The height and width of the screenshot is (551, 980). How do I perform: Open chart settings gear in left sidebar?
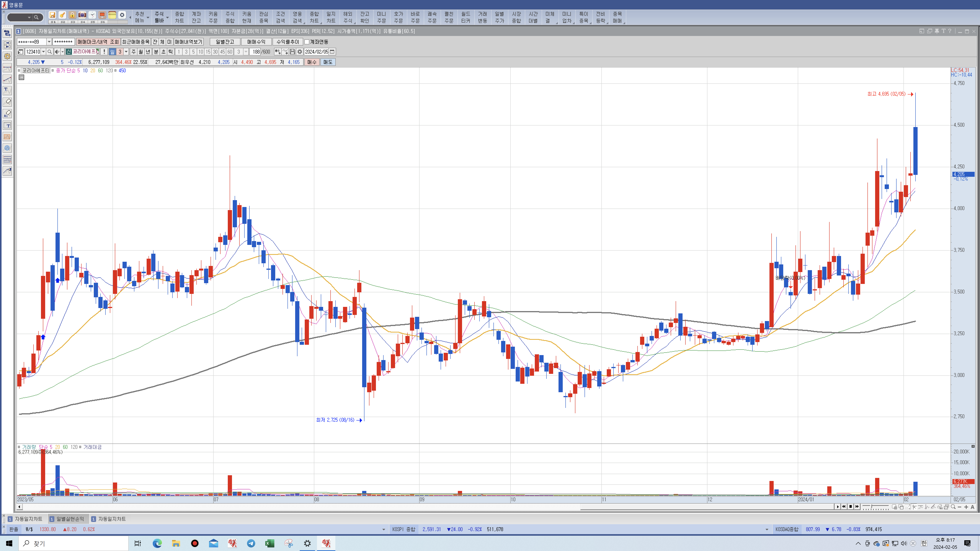(7, 56)
